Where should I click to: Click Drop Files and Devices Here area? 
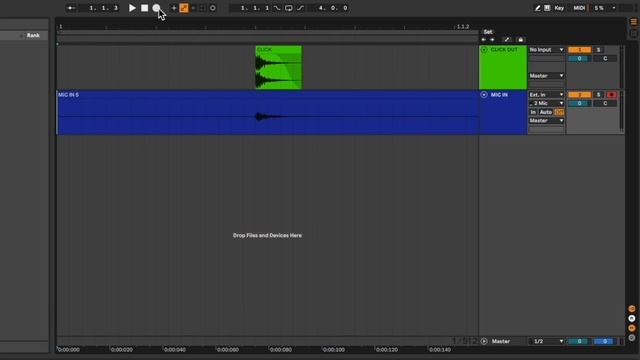[267, 236]
